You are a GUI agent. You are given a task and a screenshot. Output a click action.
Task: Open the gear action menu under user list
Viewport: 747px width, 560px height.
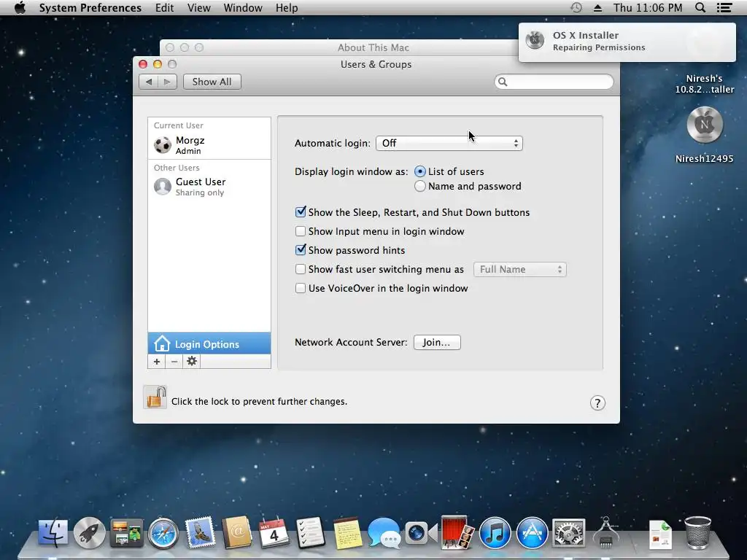pos(192,362)
